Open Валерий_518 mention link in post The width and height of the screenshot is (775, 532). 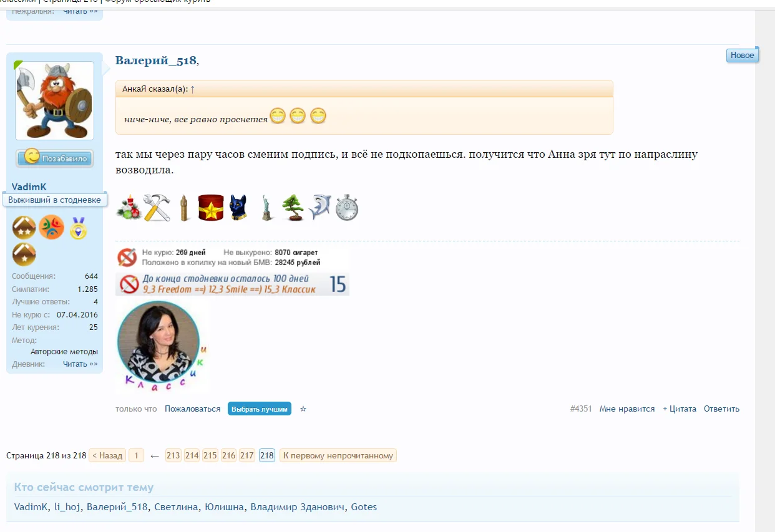click(156, 60)
